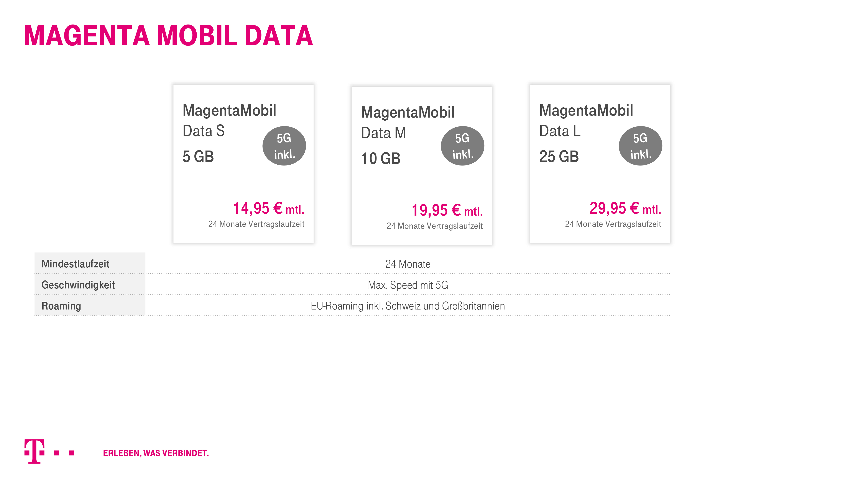This screenshot has height=488, width=868.
Task: Select the Roaming row label
Action: pos(61,306)
